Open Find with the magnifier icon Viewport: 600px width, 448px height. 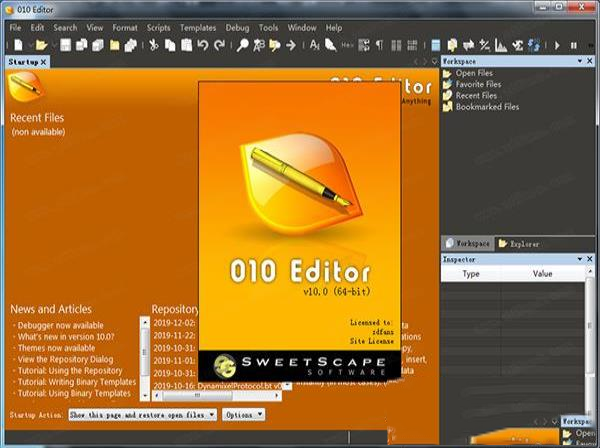click(242, 45)
